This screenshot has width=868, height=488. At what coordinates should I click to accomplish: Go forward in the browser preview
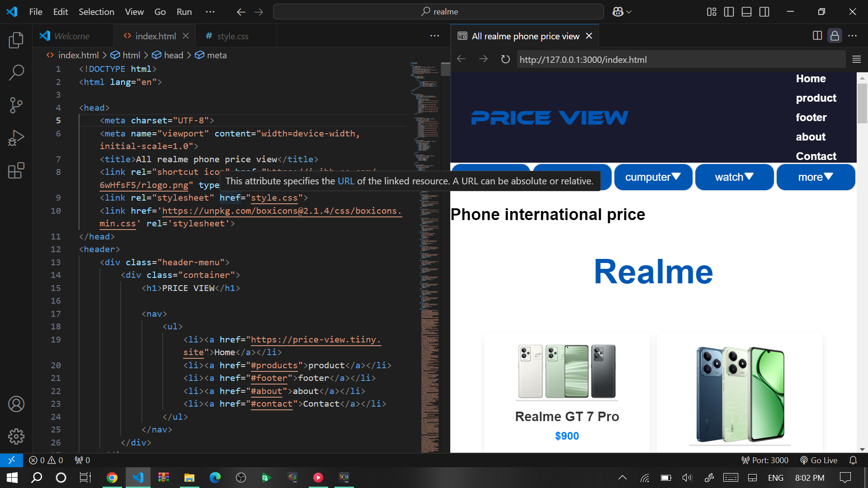(483, 59)
